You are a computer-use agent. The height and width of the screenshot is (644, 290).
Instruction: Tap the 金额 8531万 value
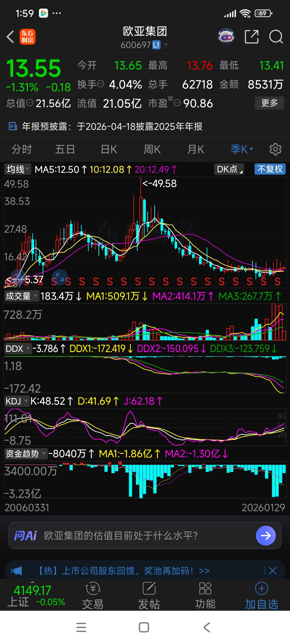click(251, 84)
